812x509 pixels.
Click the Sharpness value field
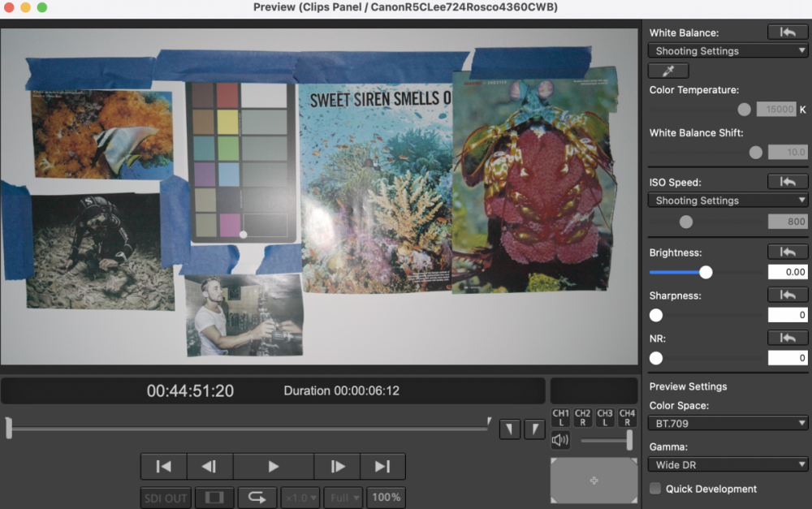[x=787, y=315]
